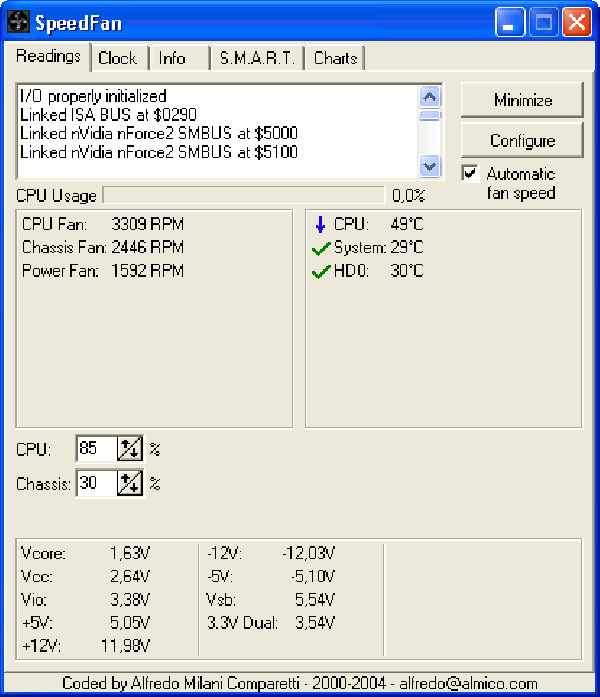Click the Minimize button

coord(523,100)
